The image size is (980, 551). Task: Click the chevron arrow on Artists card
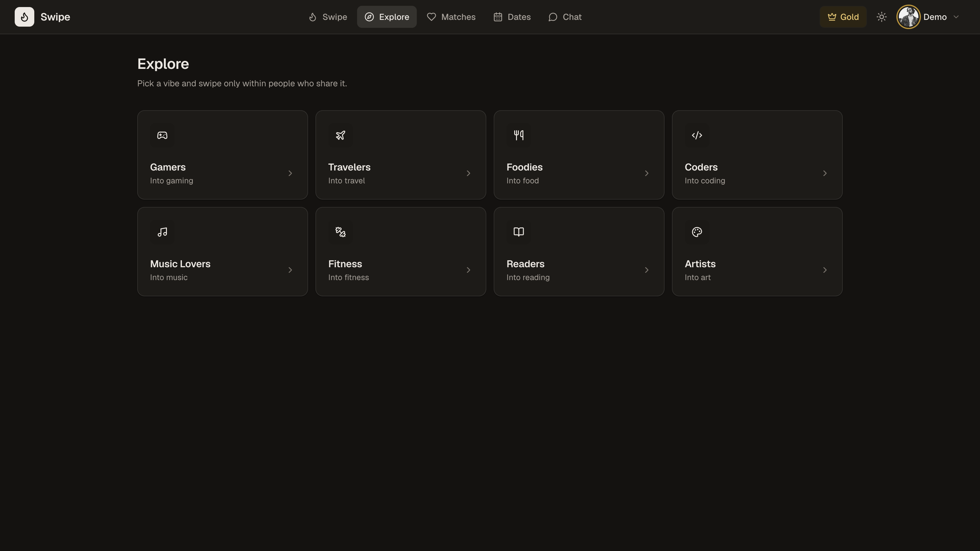point(825,270)
